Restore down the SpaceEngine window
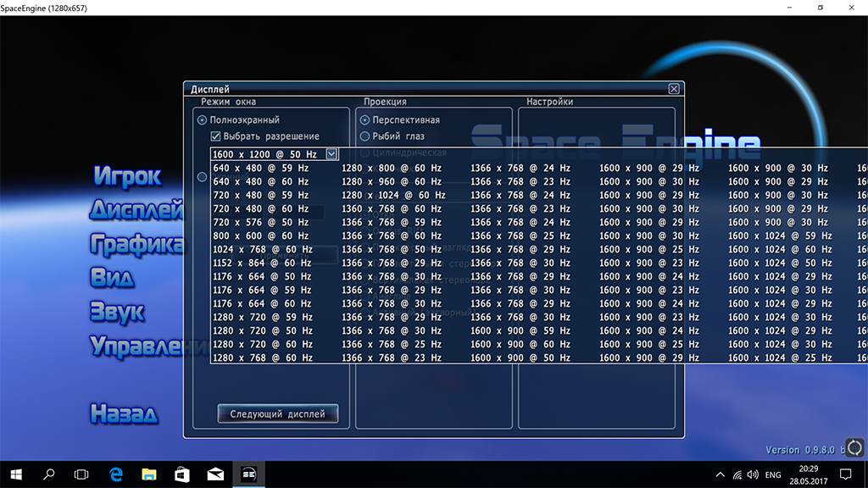 pos(821,8)
